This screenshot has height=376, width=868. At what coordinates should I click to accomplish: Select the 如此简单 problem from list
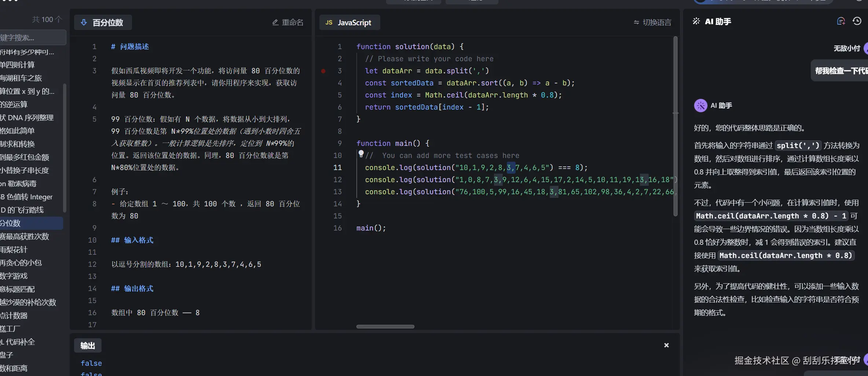tap(18, 131)
